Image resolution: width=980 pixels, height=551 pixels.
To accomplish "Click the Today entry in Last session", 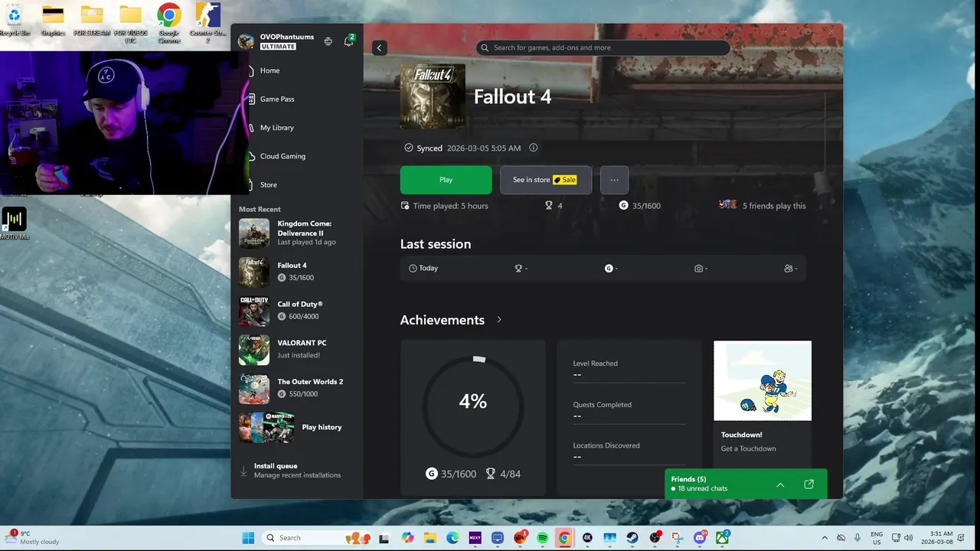I will click(423, 268).
